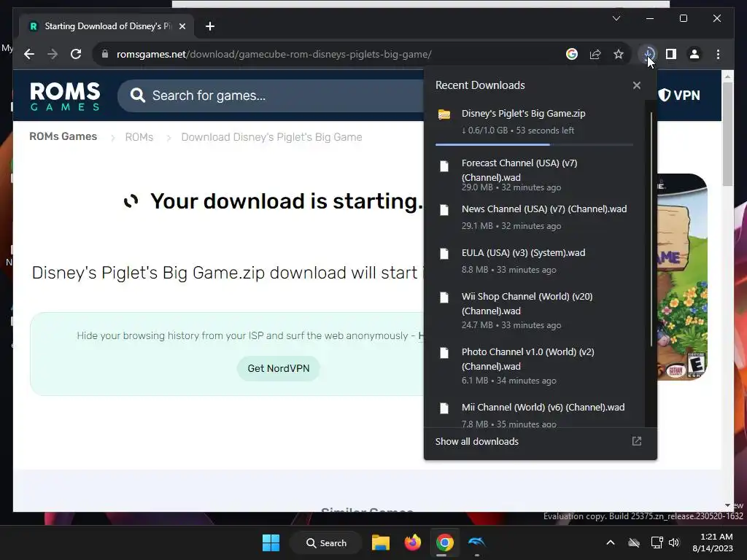Screen dimensions: 747x560
Task: Open the taskbar clock and date
Action: point(713,542)
